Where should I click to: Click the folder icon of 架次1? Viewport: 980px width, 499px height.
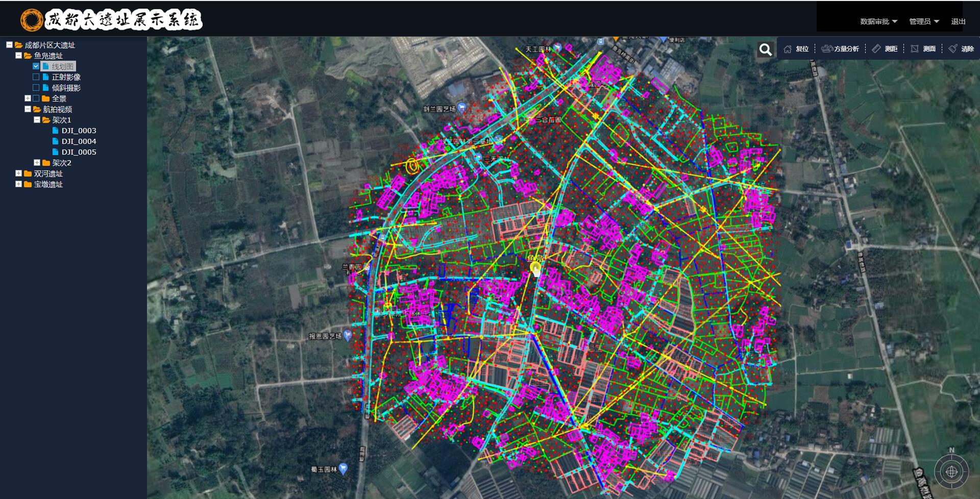tap(46, 120)
